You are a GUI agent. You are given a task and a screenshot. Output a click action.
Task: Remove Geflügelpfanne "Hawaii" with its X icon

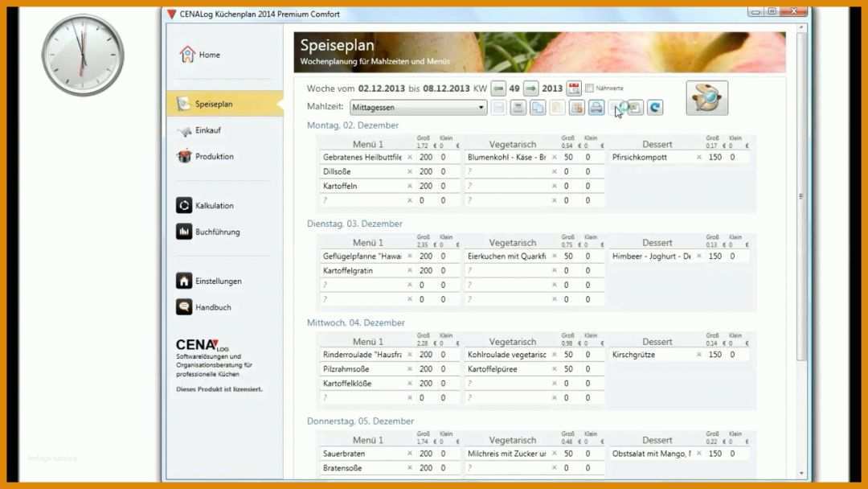click(410, 256)
